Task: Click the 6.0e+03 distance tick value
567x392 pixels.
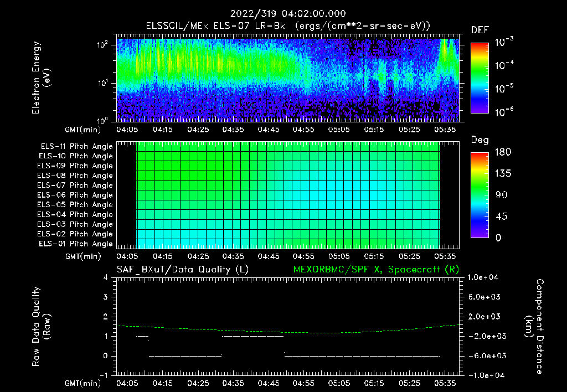Action: click(x=484, y=297)
